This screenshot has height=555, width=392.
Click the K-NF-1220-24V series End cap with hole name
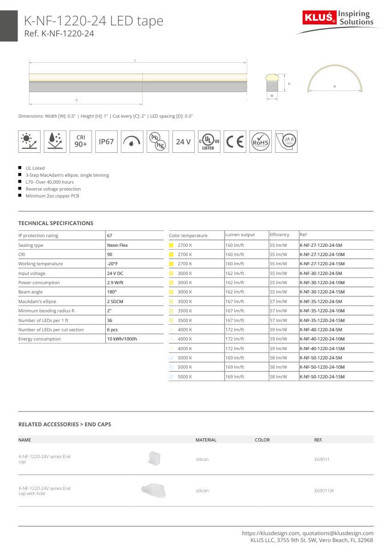pyautogui.click(x=45, y=491)
